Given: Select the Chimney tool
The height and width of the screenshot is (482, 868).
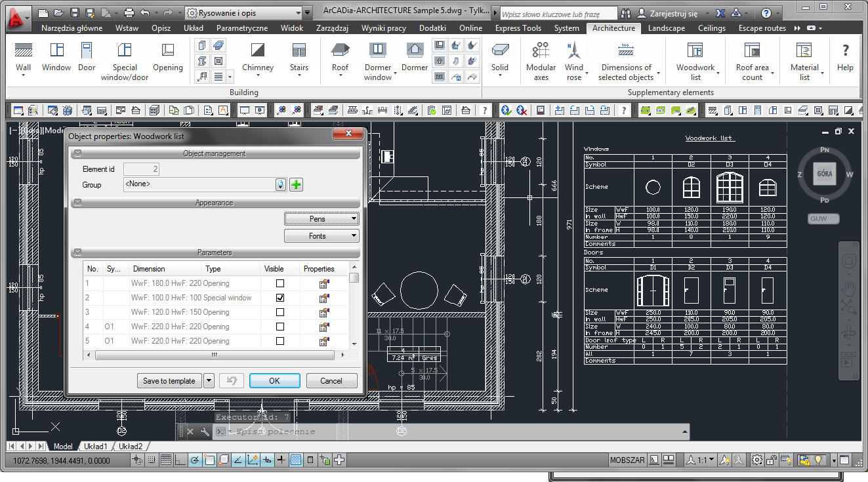Looking at the screenshot, I should [257, 57].
